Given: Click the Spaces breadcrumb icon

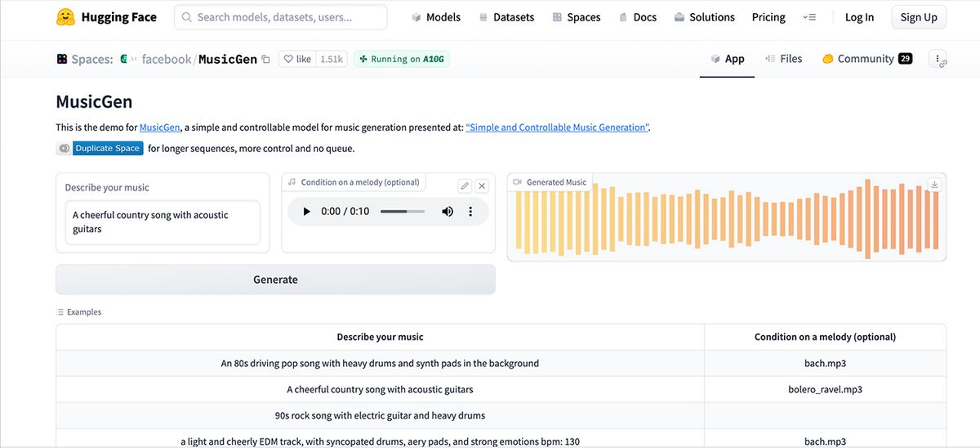Looking at the screenshot, I should click(61, 59).
